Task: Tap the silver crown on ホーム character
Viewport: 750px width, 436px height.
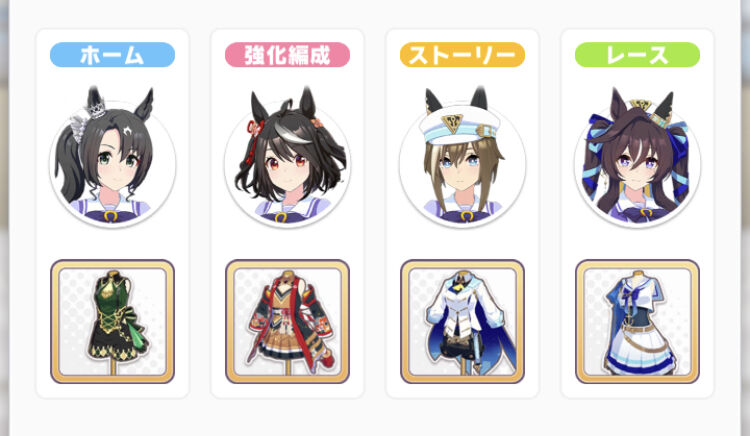Action: (x=97, y=110)
